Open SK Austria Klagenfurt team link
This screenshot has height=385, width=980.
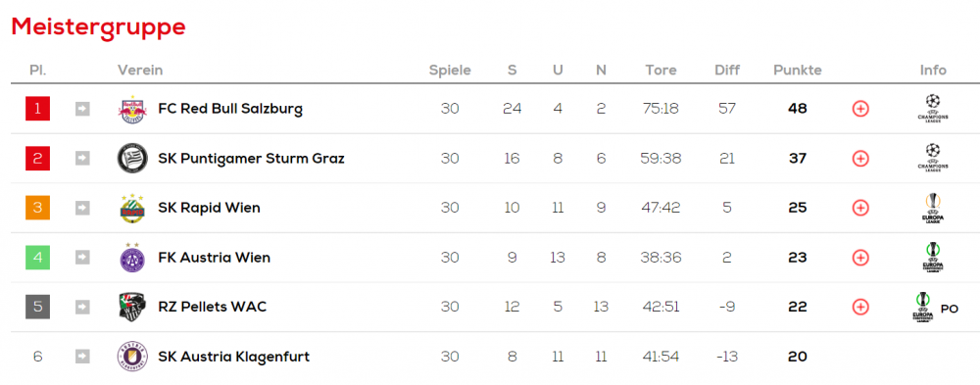pos(234,357)
